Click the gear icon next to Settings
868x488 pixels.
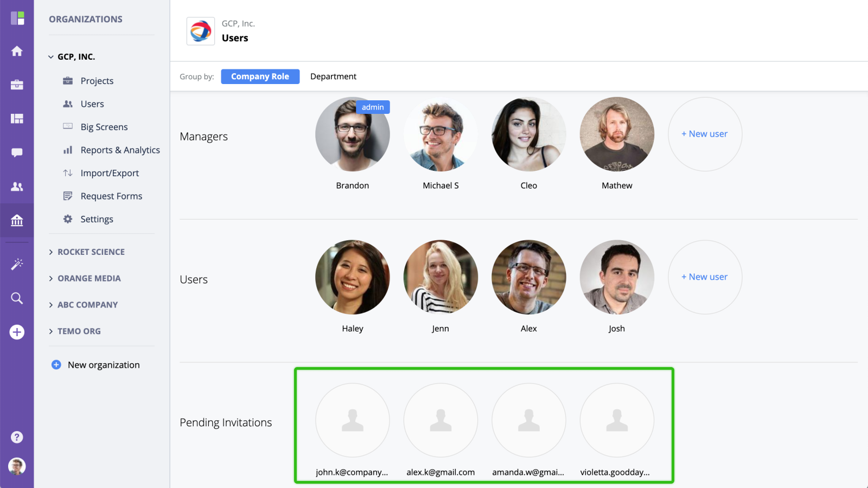pyautogui.click(x=68, y=219)
